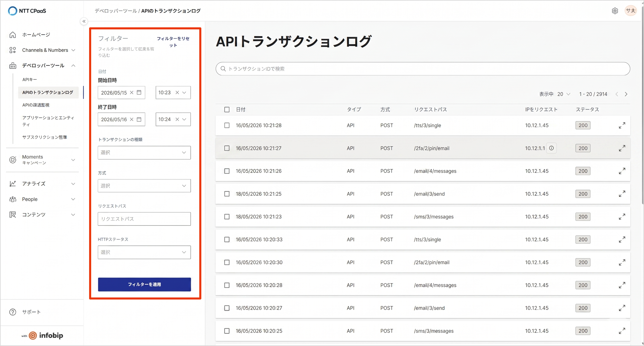Click デベロッパーツール breadcrumb link

coord(116,11)
